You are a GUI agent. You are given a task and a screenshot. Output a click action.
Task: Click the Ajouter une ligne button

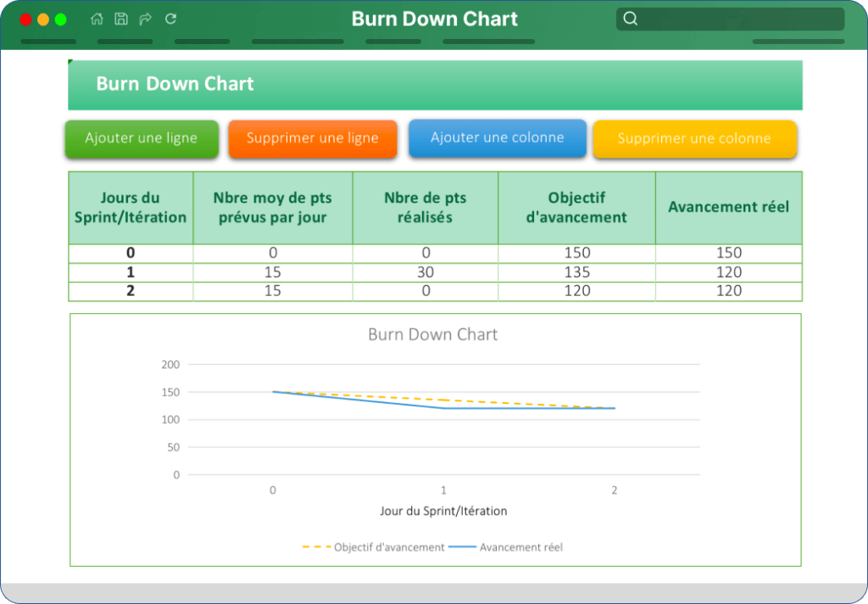[x=142, y=138]
